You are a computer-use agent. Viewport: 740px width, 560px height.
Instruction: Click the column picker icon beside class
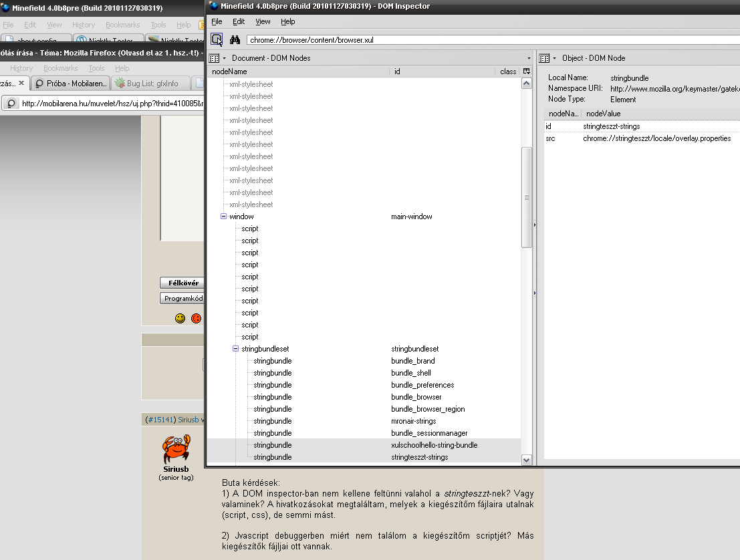pyautogui.click(x=527, y=72)
